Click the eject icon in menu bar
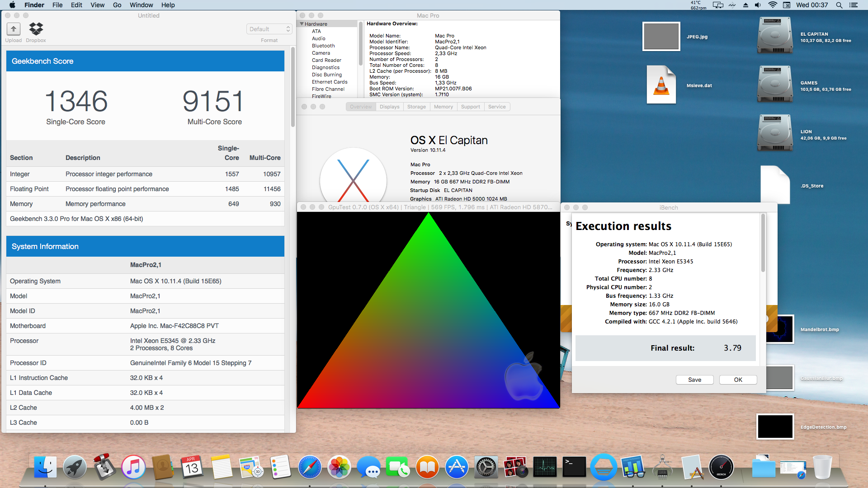Screen dimensions: 868x488 pos(745,5)
